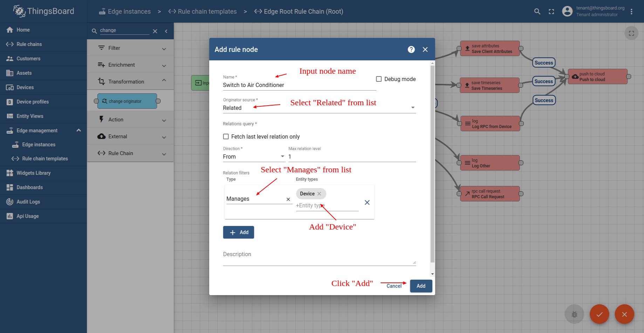Screen dimensions: 644x333
Task: Open Widgets Library in sidebar
Action: pos(43,173)
